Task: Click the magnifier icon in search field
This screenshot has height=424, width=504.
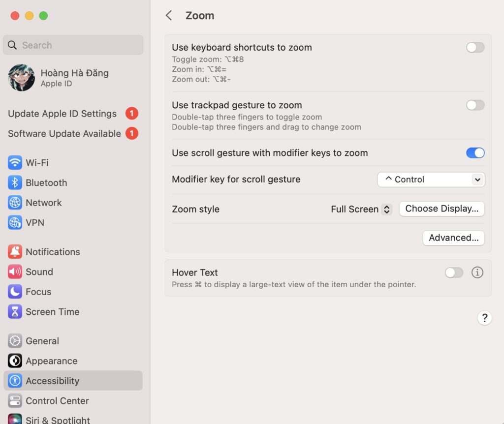Action: 12,45
